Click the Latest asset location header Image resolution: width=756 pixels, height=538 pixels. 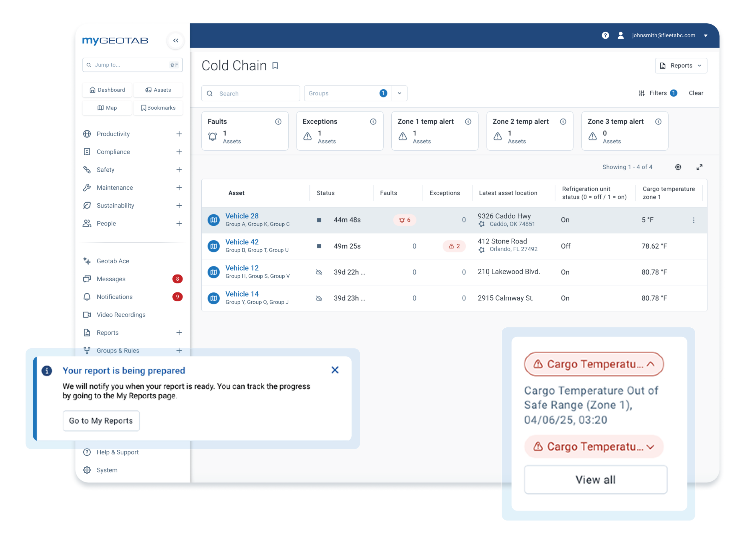click(x=508, y=193)
